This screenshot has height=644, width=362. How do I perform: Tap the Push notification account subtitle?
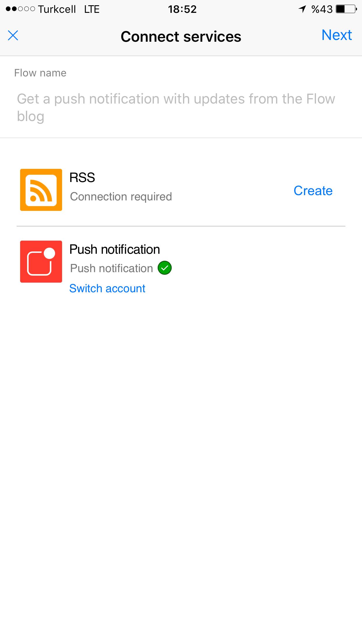(112, 268)
